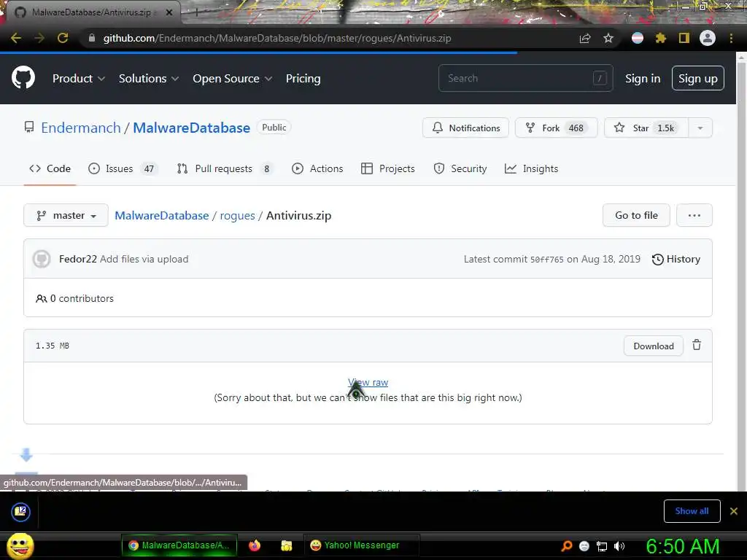Open the Issues tab
Screen dimensions: 747x560
coord(123,168)
